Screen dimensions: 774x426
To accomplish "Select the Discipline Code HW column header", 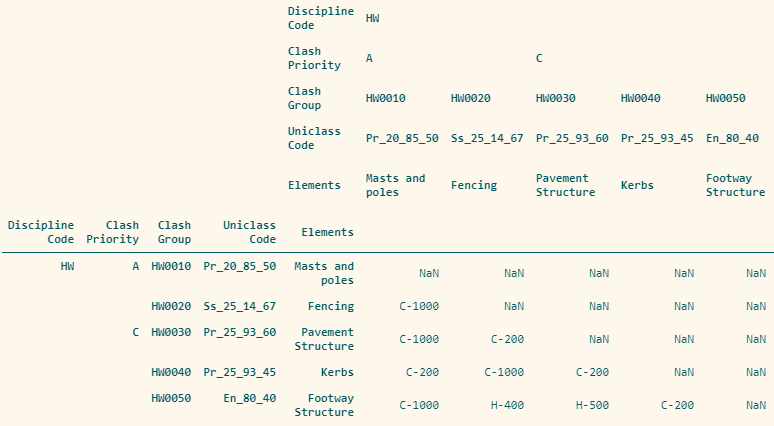I will 373,18.
